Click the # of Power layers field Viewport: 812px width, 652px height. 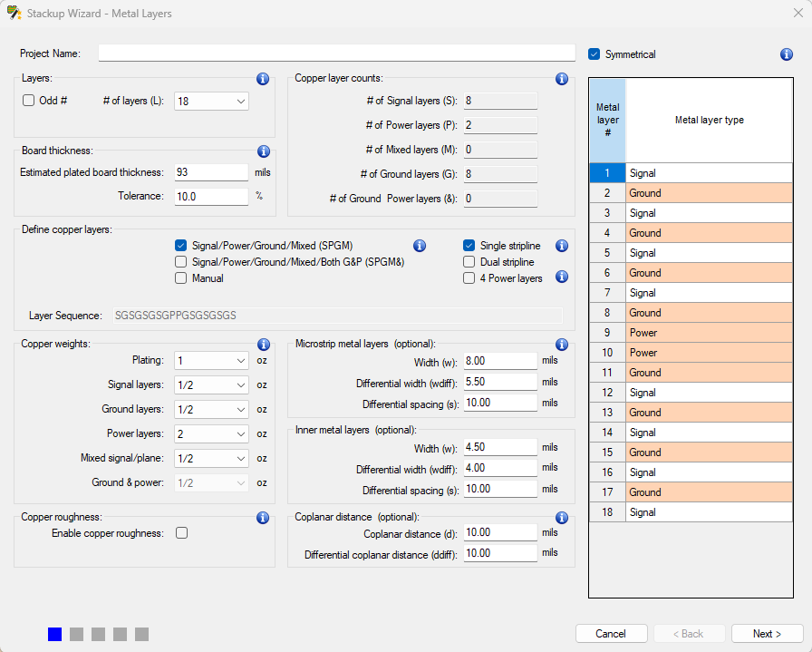pyautogui.click(x=500, y=125)
